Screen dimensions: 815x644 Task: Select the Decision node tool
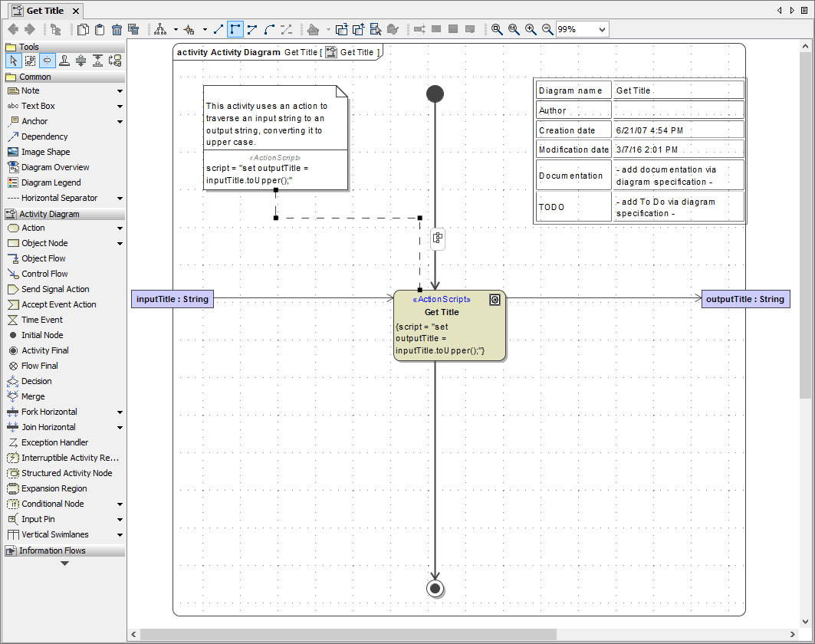coord(36,381)
